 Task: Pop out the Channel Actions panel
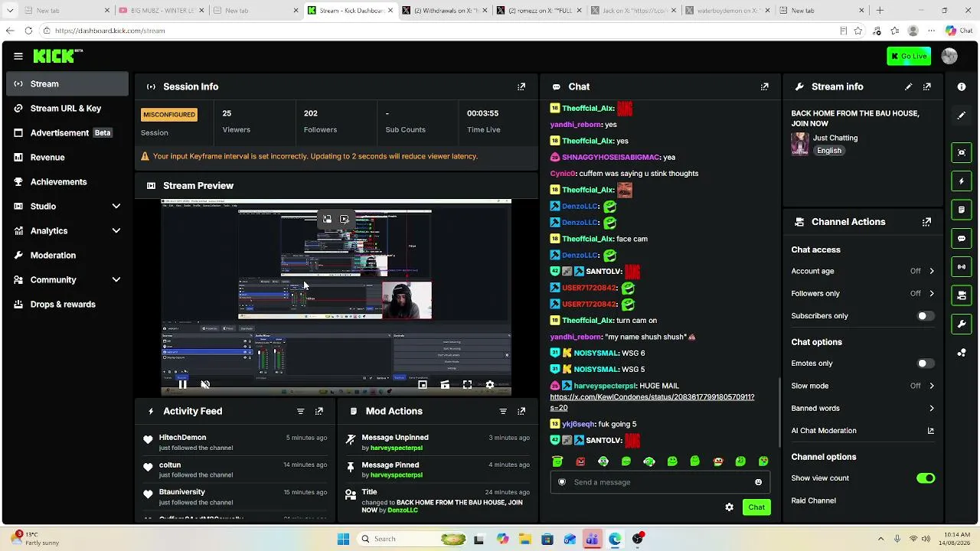[x=927, y=222]
